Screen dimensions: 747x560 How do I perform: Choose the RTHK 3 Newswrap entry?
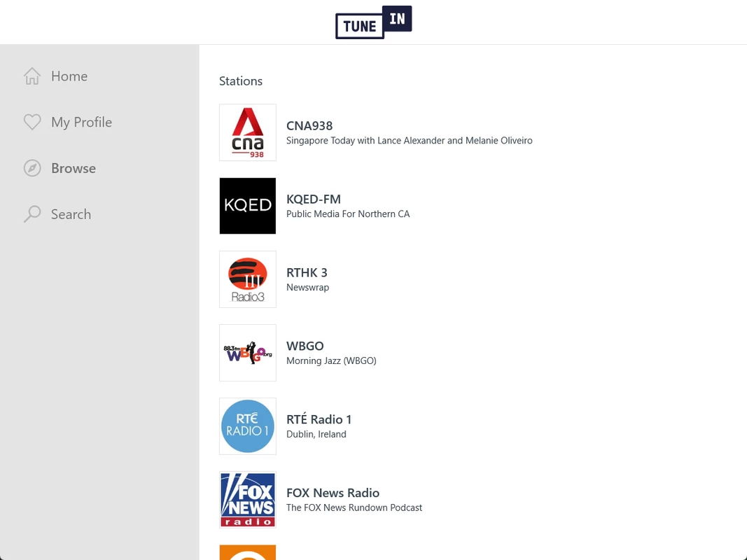point(307,279)
